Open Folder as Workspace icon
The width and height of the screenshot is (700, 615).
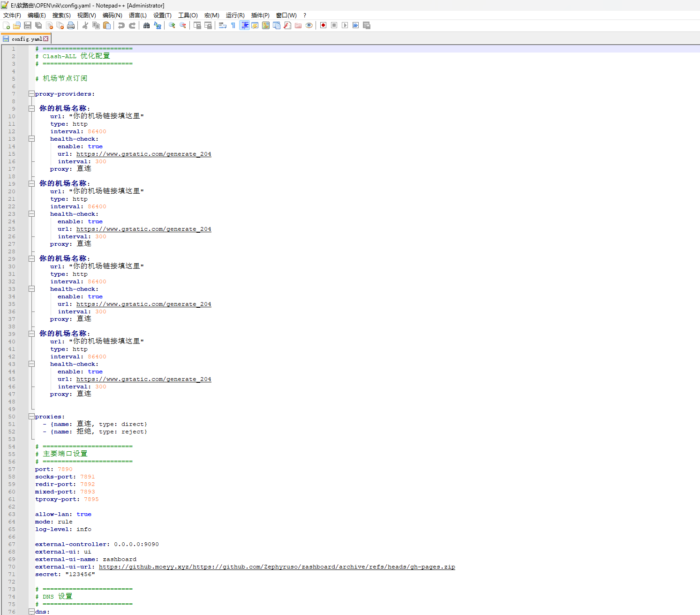[298, 25]
